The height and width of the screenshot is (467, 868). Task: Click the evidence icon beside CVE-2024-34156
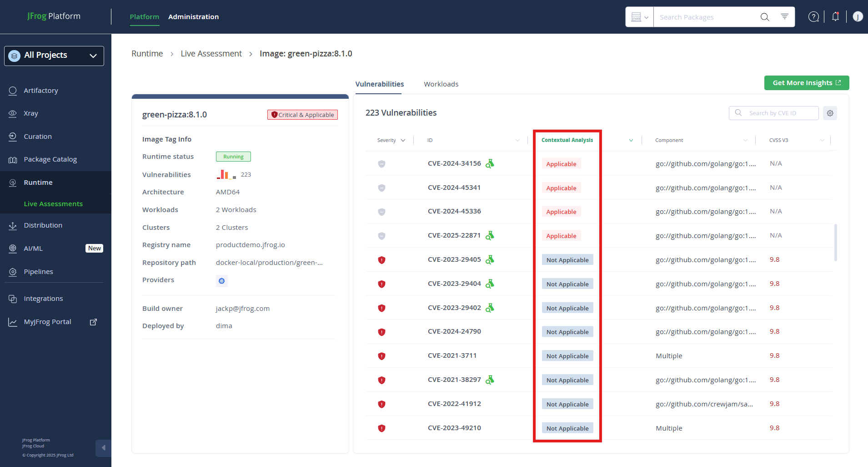pos(490,163)
